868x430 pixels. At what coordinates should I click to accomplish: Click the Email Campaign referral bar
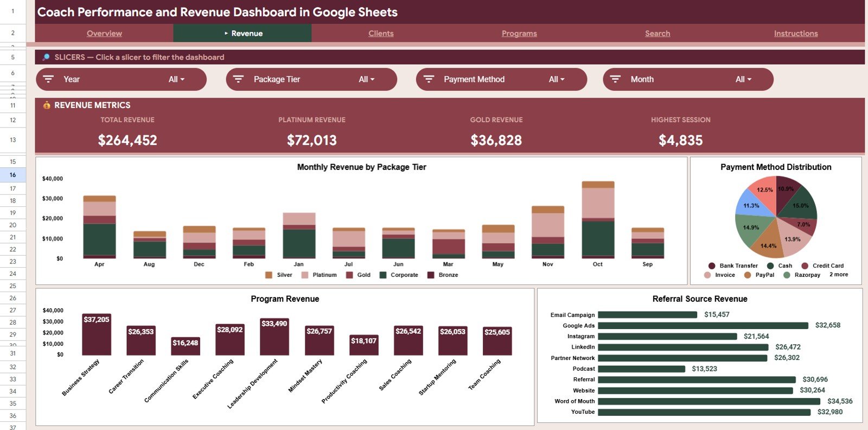coord(647,314)
